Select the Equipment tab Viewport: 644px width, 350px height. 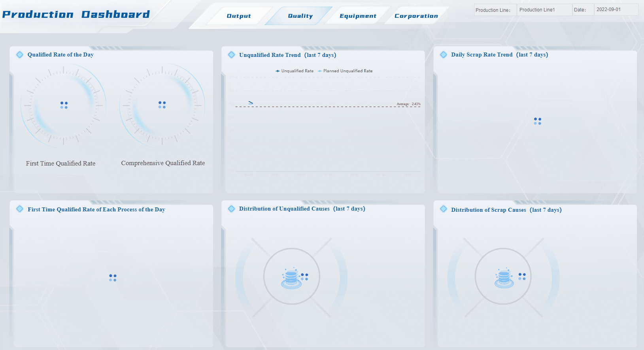[358, 16]
